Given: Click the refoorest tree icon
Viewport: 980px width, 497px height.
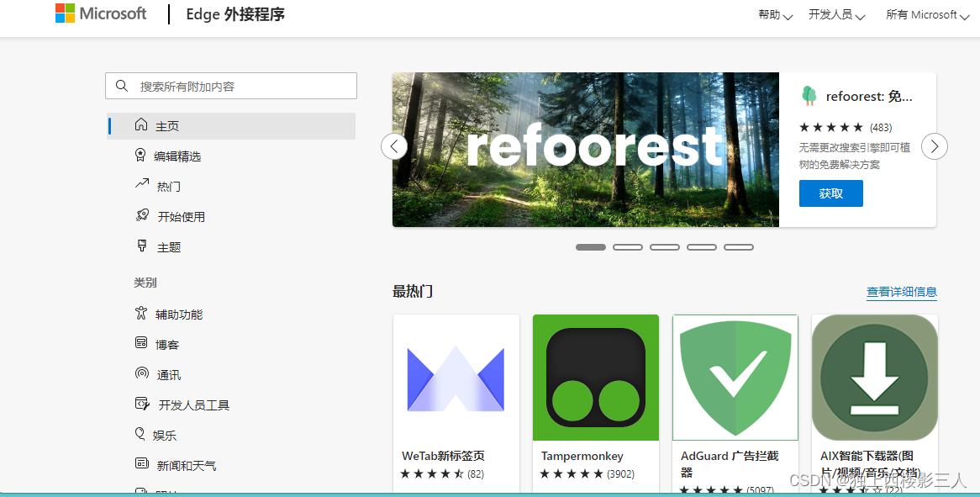Looking at the screenshot, I should [x=809, y=96].
